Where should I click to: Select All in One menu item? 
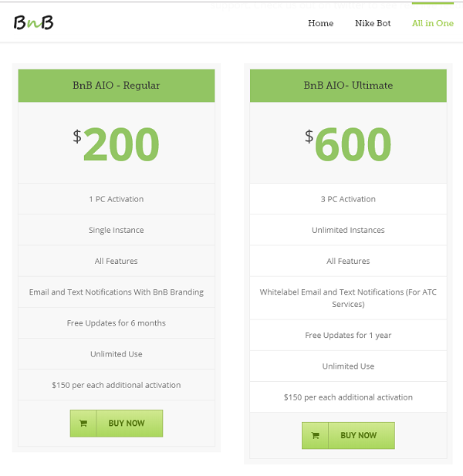click(432, 23)
